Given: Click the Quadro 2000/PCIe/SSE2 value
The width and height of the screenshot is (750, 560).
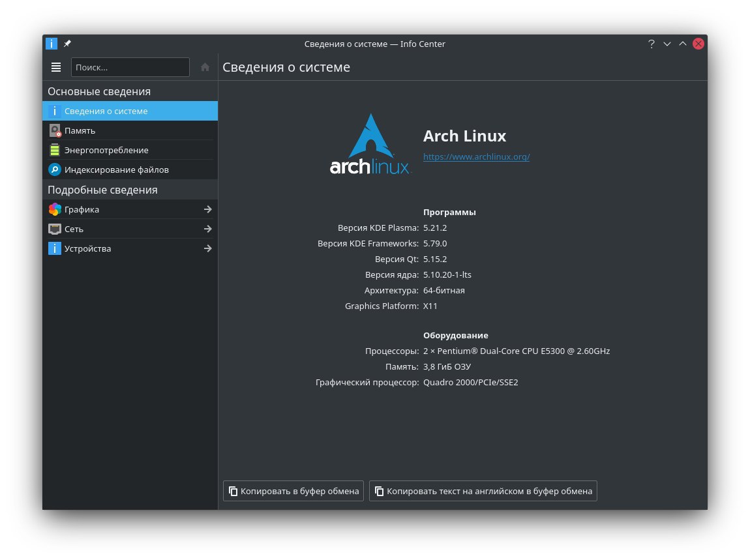Looking at the screenshot, I should [471, 383].
